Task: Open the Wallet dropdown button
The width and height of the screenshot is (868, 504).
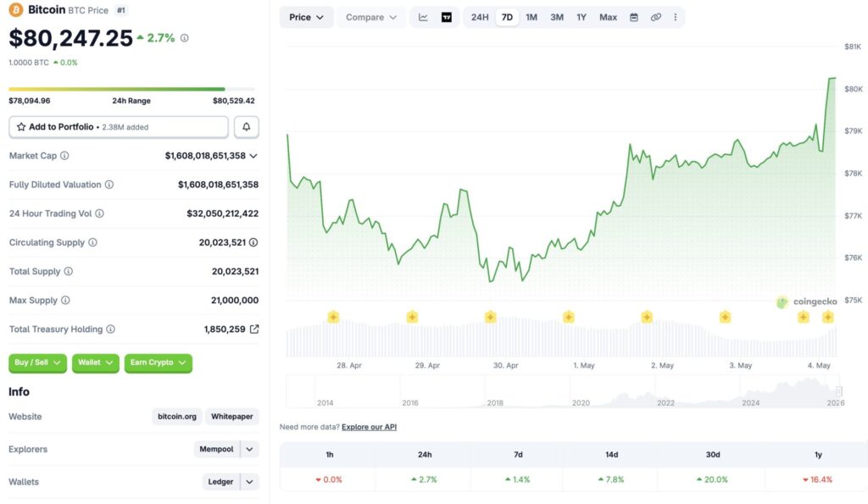Action: point(95,363)
